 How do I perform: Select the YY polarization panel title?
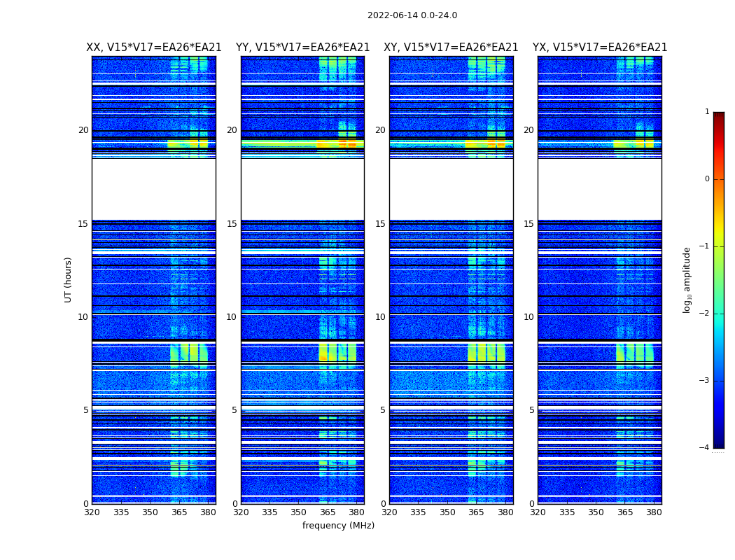pyautogui.click(x=302, y=48)
